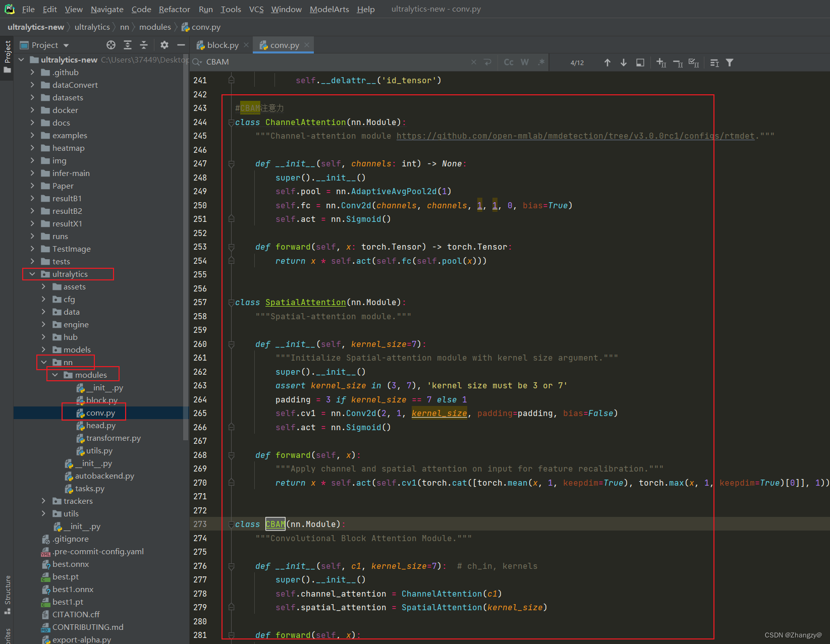Viewport: 830px width, 644px height.
Task: Click ultralytics breadcrumb in navigation bar
Action: tap(92, 27)
